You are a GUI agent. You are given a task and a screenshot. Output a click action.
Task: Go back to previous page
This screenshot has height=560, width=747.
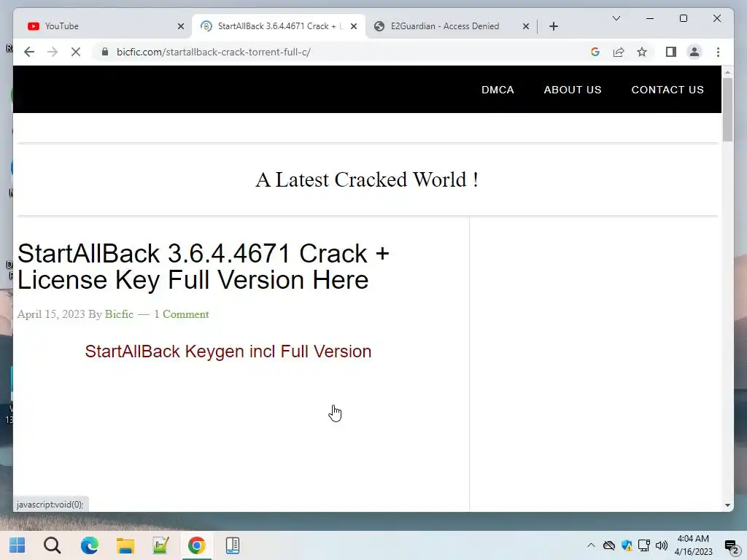29,52
